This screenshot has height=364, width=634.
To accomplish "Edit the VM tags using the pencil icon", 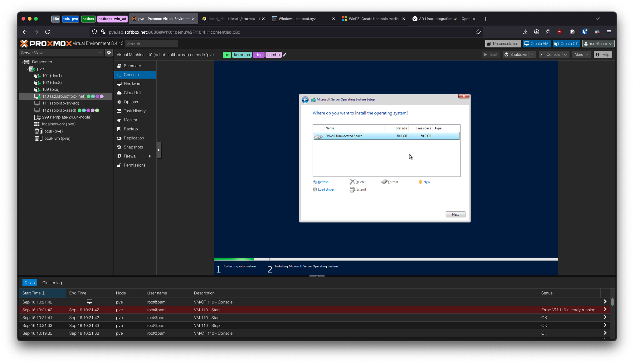I will point(284,55).
